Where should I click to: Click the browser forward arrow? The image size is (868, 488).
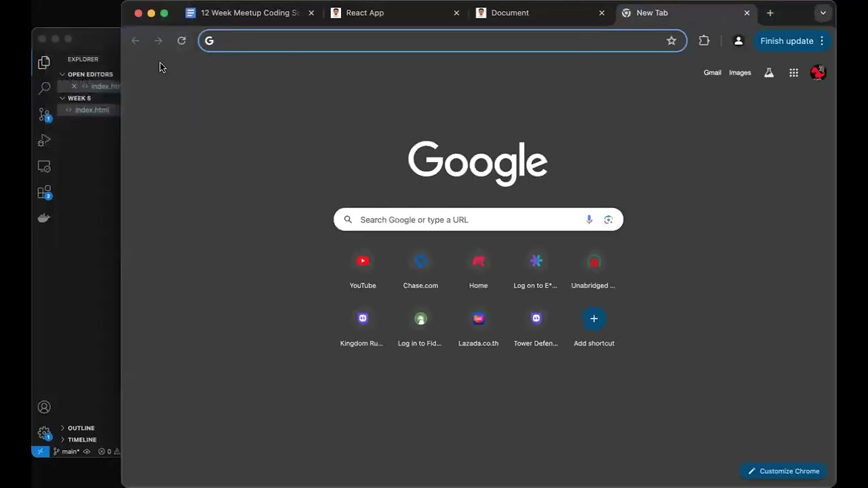[159, 41]
